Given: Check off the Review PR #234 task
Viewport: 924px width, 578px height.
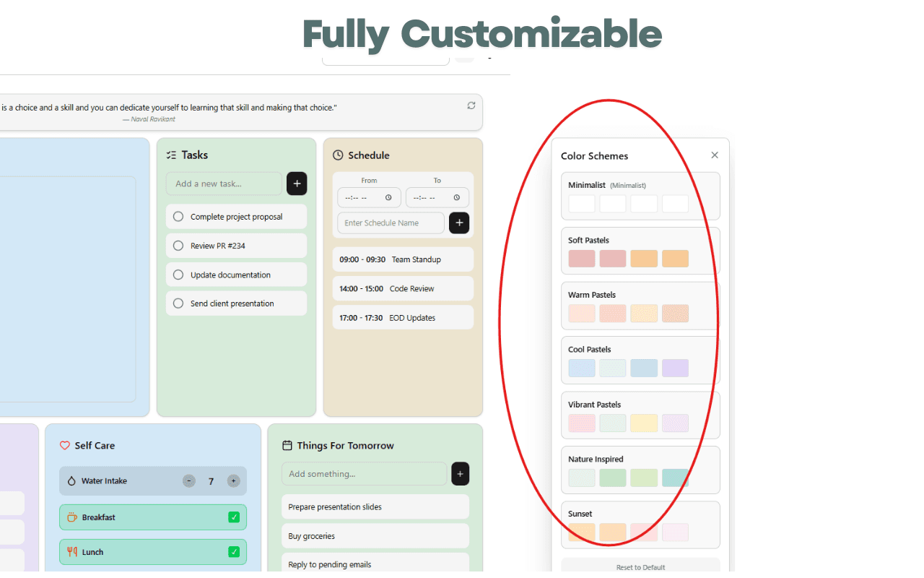Looking at the screenshot, I should [x=178, y=246].
